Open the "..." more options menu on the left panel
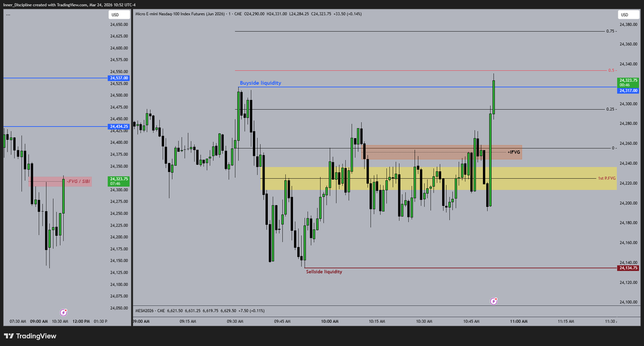 point(8,15)
